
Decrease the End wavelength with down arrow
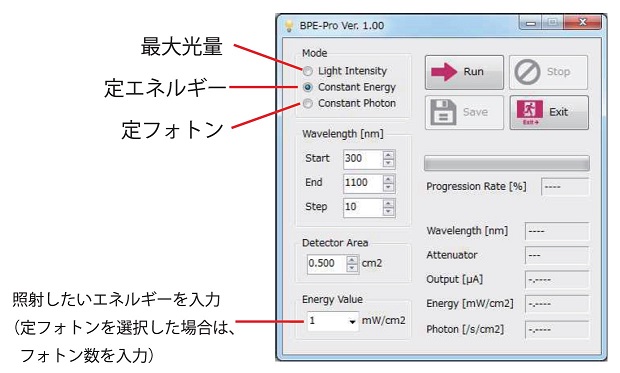click(388, 187)
